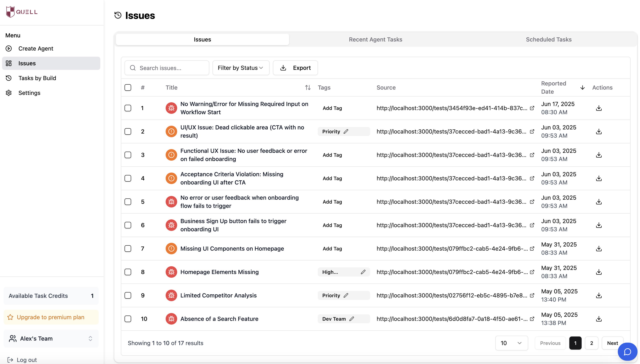Screen dimensions: 640x364
Task: Add Tag to issue 1
Action: coord(332,108)
